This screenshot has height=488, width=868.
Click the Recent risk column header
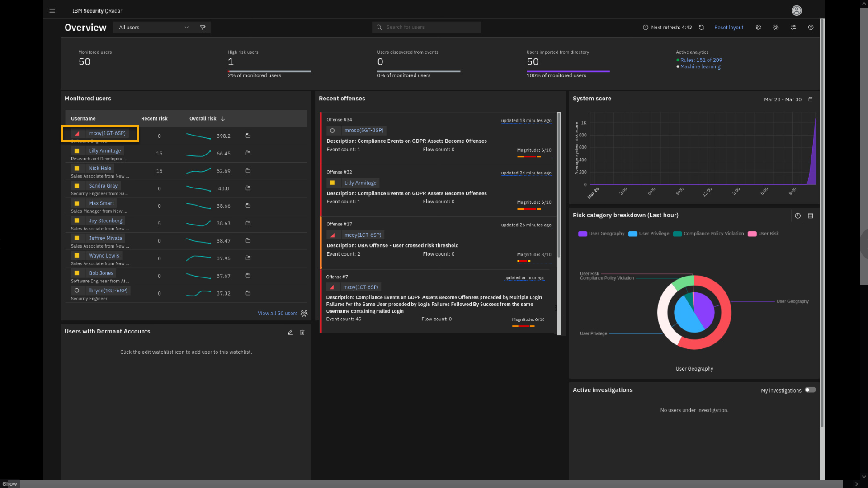tap(154, 119)
